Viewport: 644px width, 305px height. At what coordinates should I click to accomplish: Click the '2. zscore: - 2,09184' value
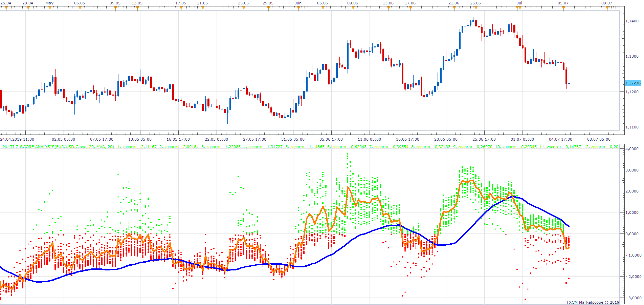[179, 147]
